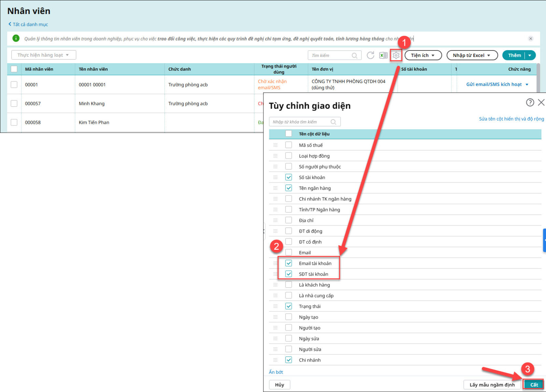Click the refresh icon in toolbar
Screen dimensions: 546x392
pyautogui.click(x=370, y=55)
